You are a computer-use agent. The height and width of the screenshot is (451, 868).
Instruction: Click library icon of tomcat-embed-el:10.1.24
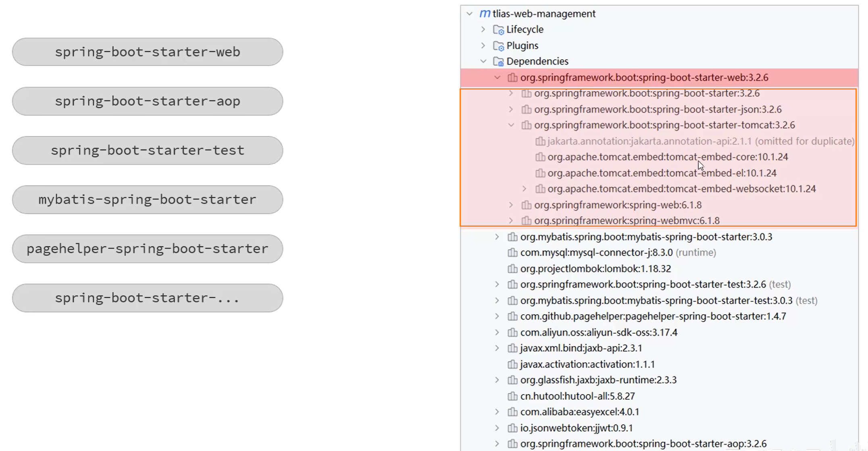[540, 173]
